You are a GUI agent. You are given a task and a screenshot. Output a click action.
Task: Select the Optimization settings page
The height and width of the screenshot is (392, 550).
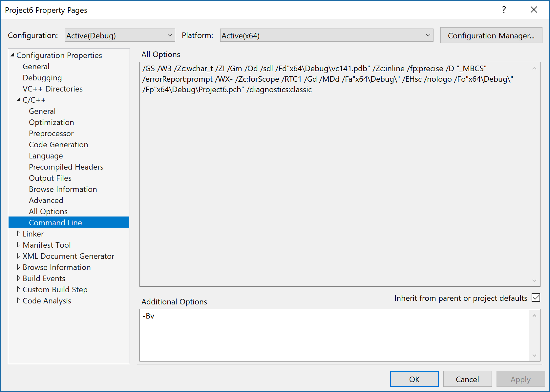[x=51, y=122]
